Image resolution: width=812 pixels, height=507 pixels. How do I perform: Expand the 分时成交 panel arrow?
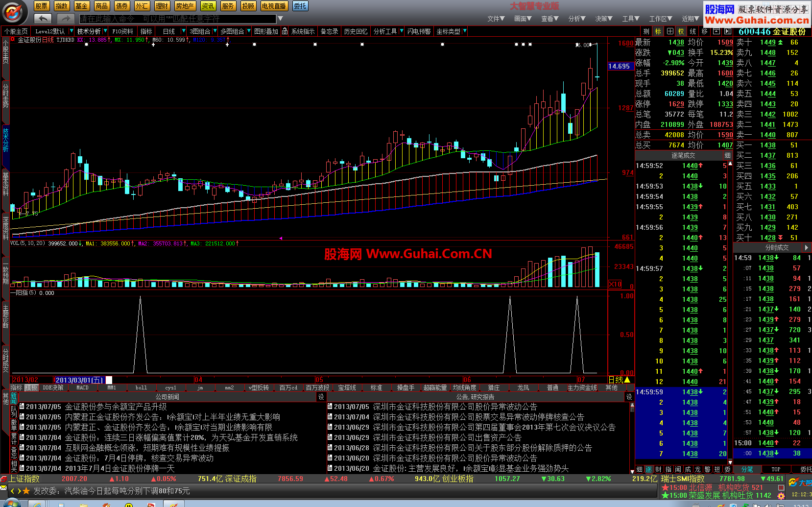pos(806,248)
